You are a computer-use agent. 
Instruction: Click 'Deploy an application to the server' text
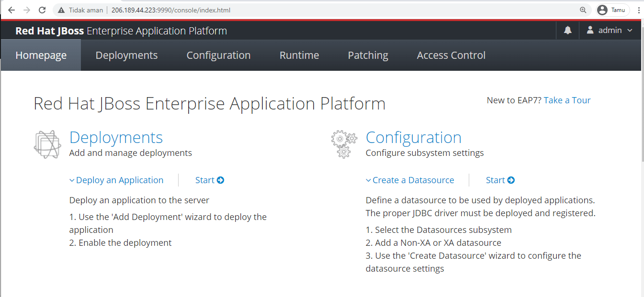139,200
